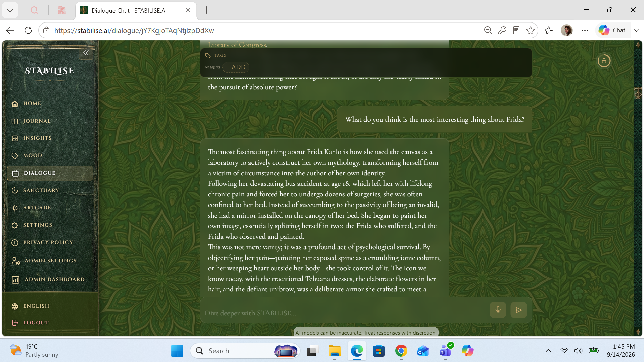
Task: Collapse the sidebar with double chevron
Action: [x=86, y=53]
